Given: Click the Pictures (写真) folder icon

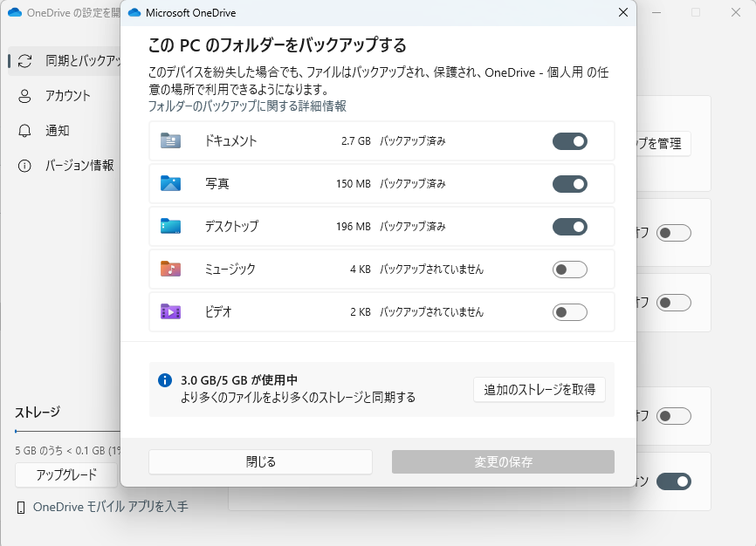Looking at the screenshot, I should [171, 184].
